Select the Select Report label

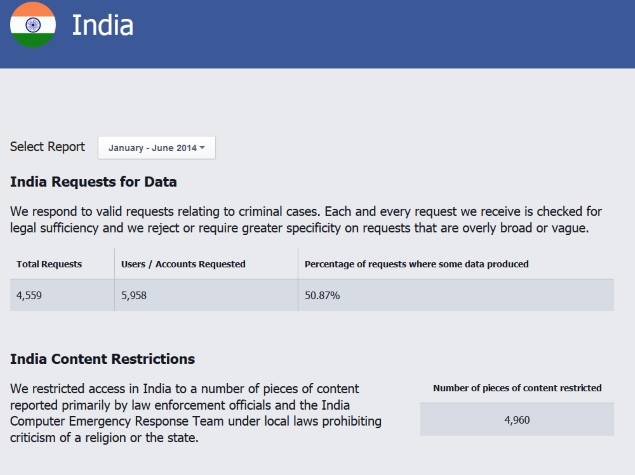(x=47, y=146)
